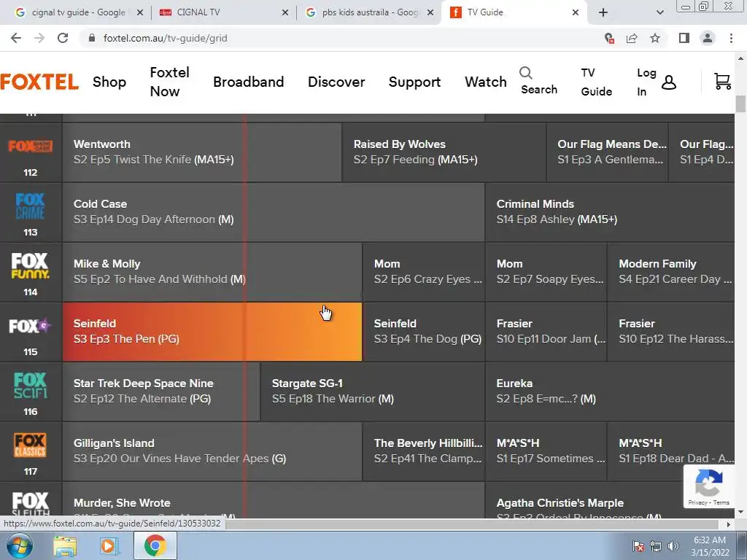The width and height of the screenshot is (747, 560).
Task: Switch to pbs kids austraila tab
Action: 369,12
